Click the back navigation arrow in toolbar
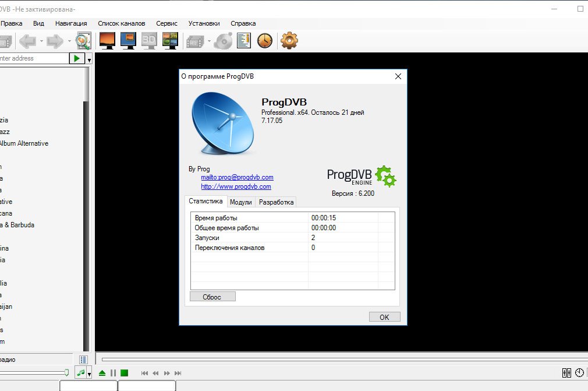Screen dimensions: 588x391 pyautogui.click(x=27, y=41)
